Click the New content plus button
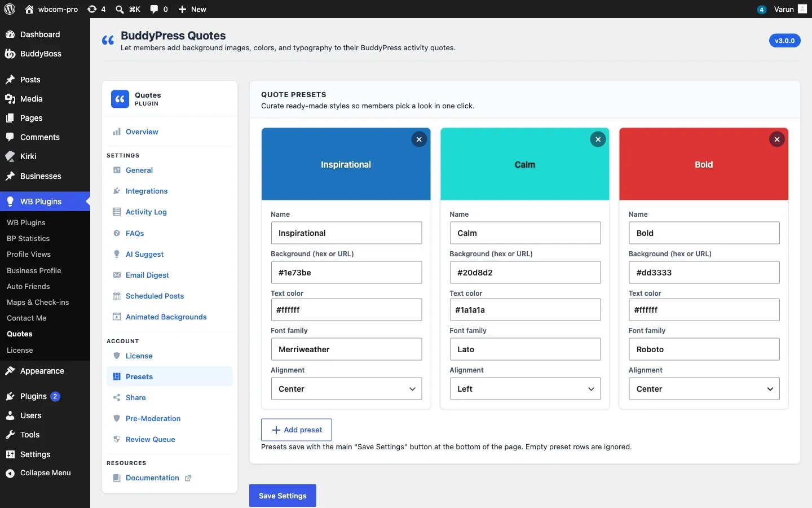 pos(192,9)
